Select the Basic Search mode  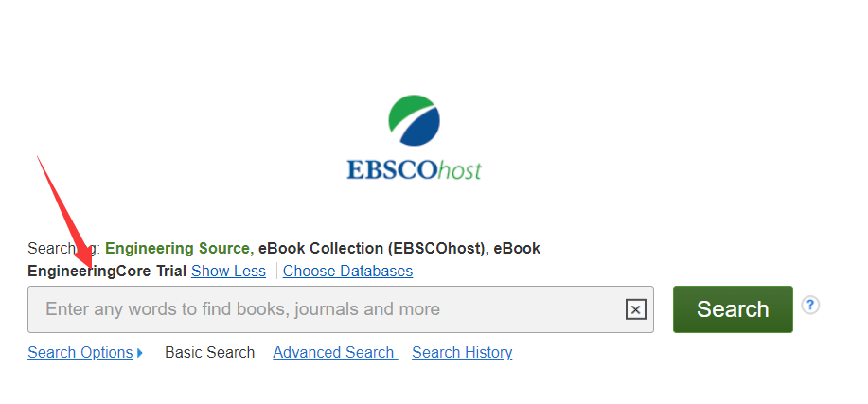(x=210, y=353)
